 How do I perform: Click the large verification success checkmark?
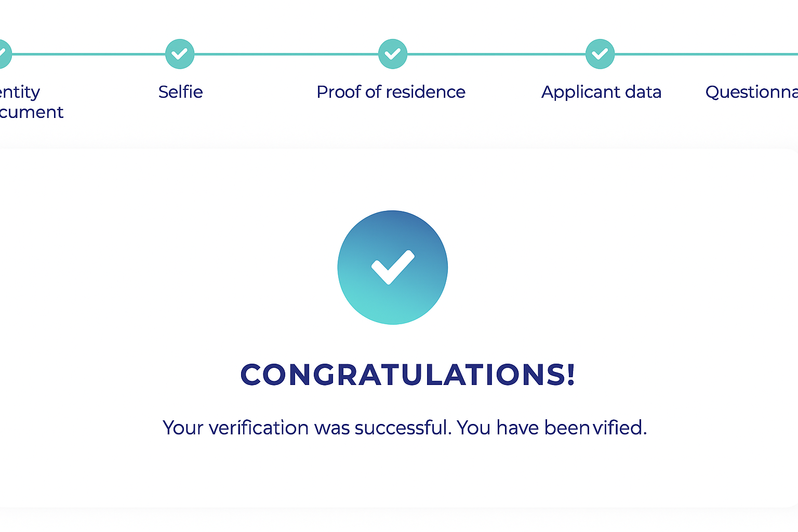393,268
